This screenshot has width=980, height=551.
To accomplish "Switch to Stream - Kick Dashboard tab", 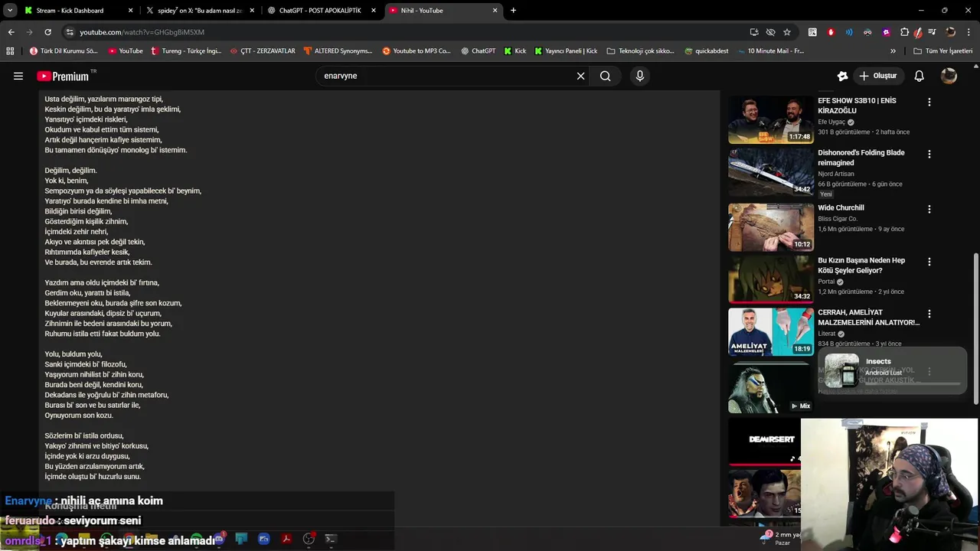I will pyautogui.click(x=77, y=11).
